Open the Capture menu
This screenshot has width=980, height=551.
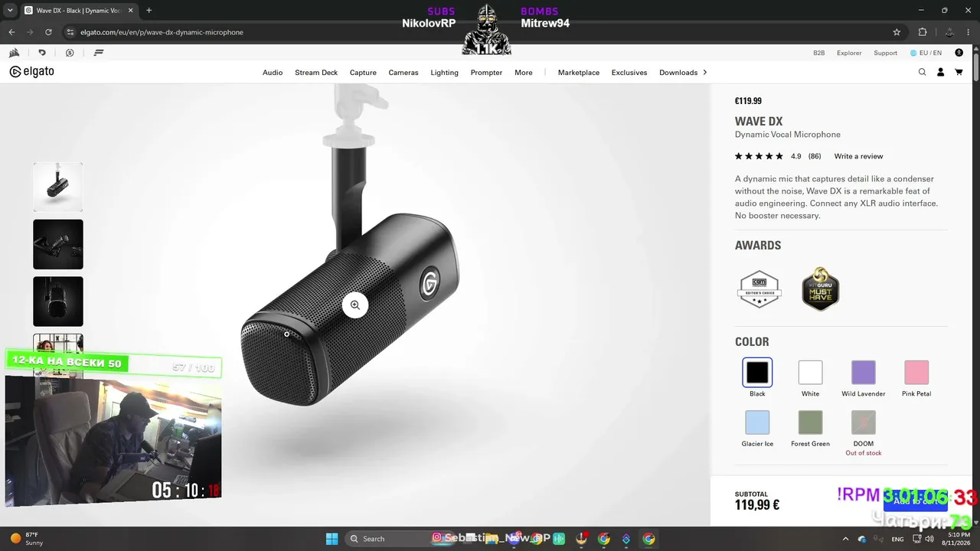363,73
